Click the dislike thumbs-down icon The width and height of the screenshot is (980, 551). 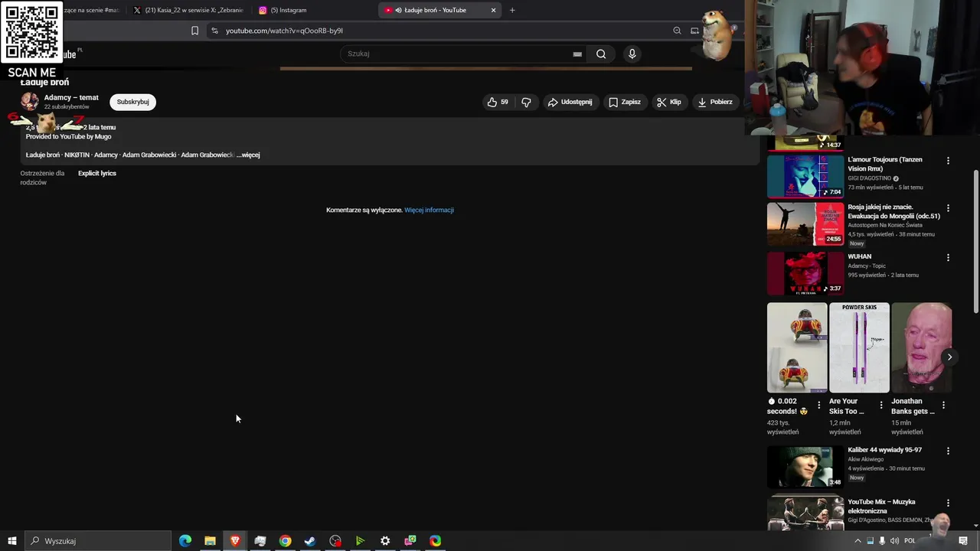[x=526, y=102]
